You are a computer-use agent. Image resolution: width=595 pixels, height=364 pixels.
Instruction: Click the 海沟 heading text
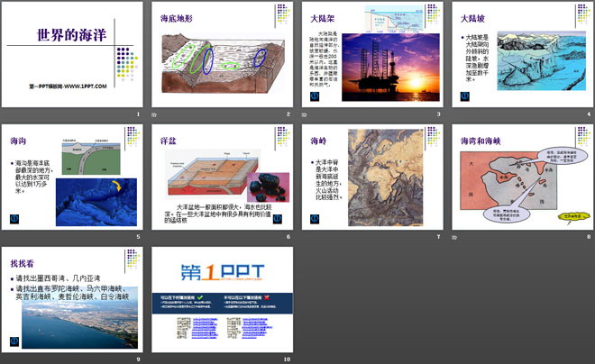[18, 141]
